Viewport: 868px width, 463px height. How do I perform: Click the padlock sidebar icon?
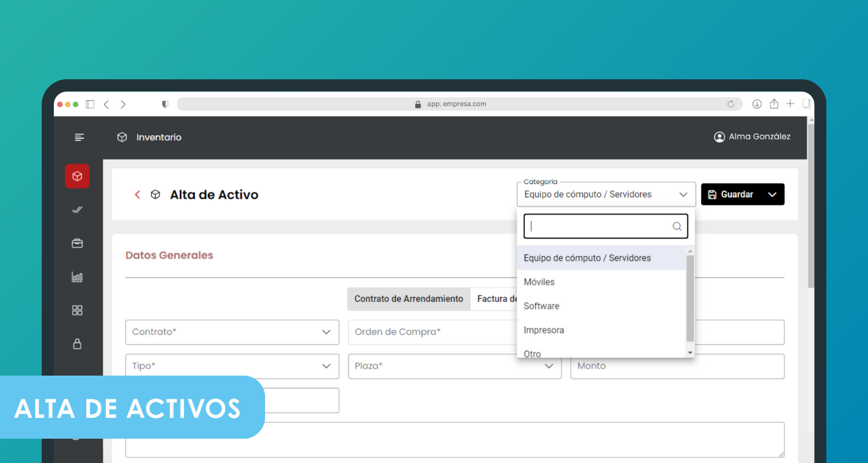click(77, 344)
